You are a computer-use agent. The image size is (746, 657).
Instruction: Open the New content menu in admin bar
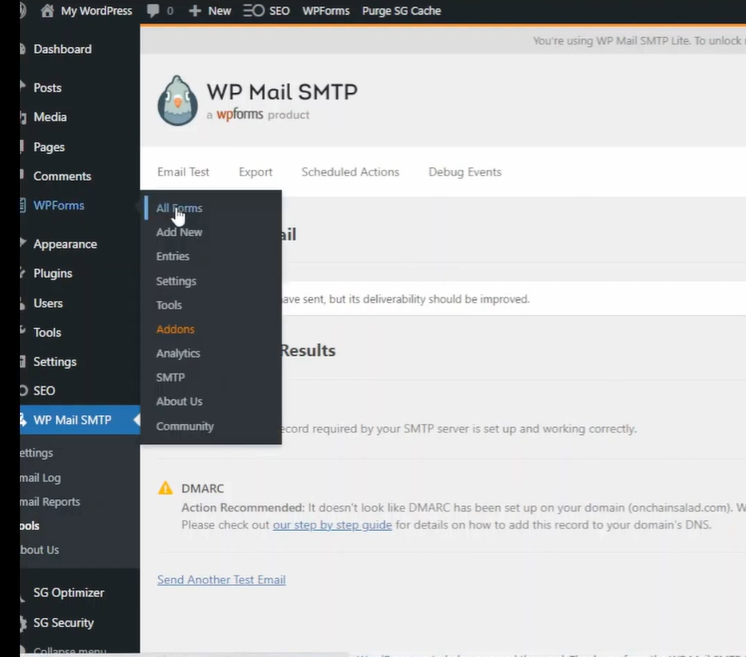219,10
